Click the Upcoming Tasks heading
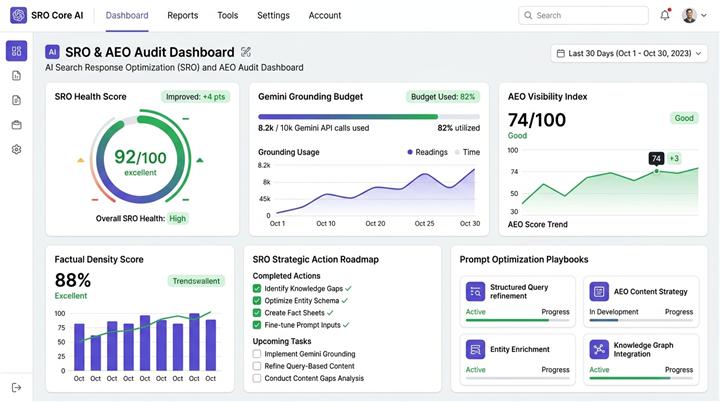This screenshot has width=720, height=402. (x=282, y=341)
